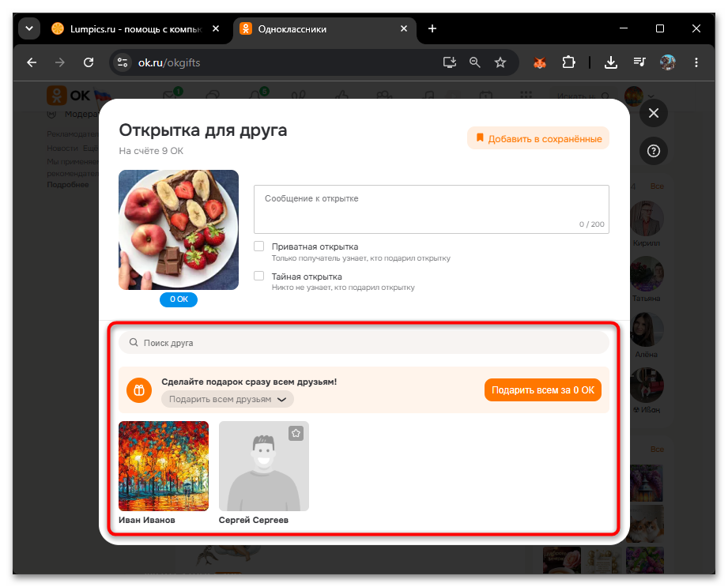Click the На счёте 9 ОК text
The width and height of the screenshot is (728, 587).
151,151
